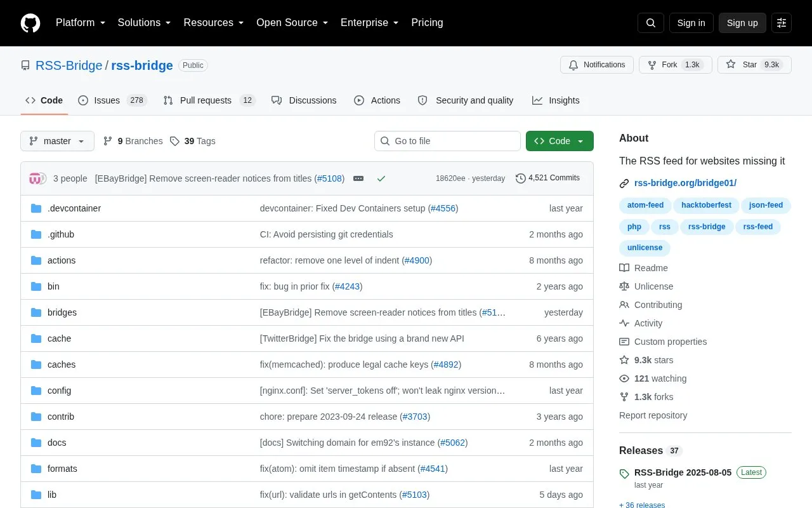Fork the rss-bridge repository

pyautogui.click(x=676, y=65)
